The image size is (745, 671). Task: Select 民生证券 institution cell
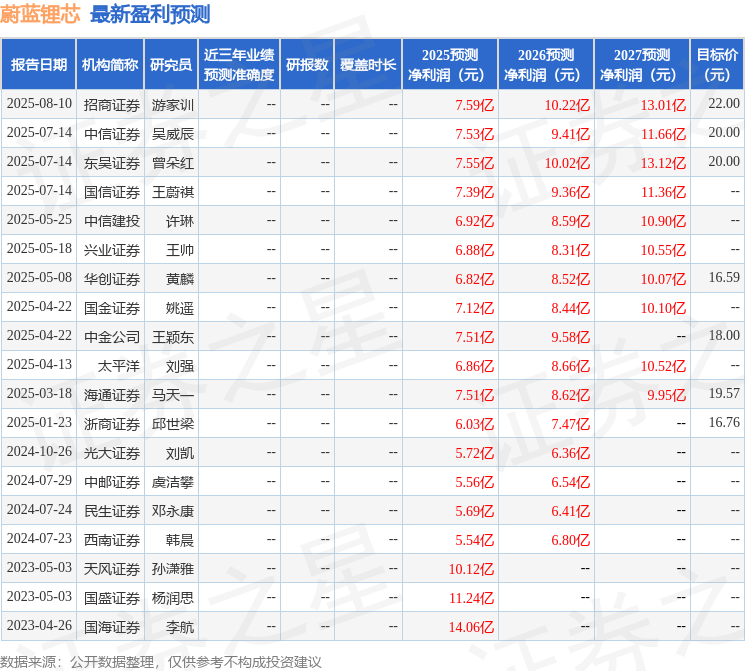point(112,510)
